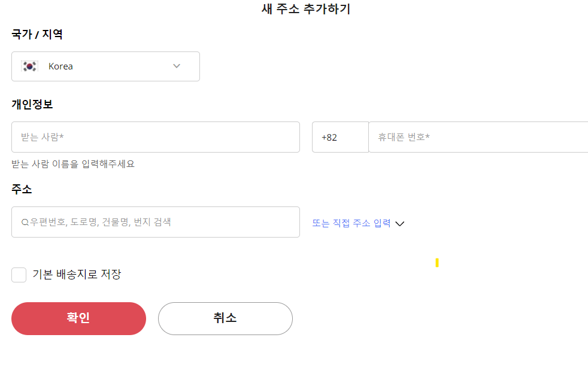Click the 개인정보 section label
This screenshot has width=588, height=374.
click(x=32, y=104)
